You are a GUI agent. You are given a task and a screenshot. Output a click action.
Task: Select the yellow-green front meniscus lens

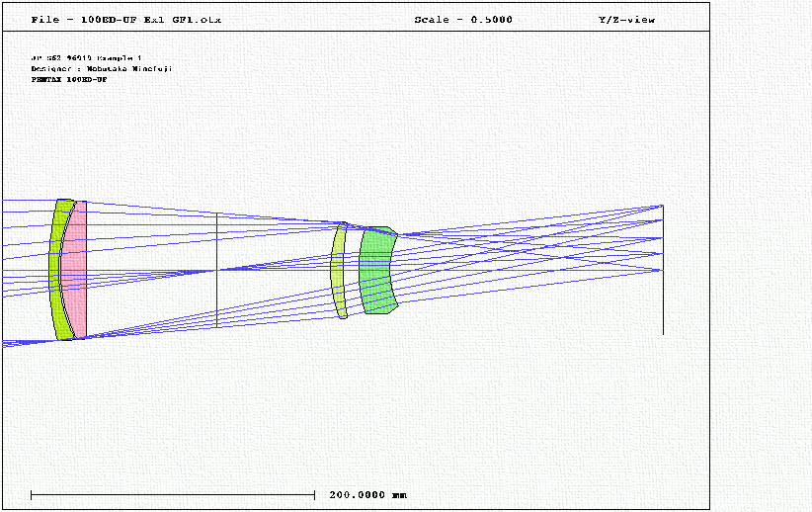tap(56, 270)
